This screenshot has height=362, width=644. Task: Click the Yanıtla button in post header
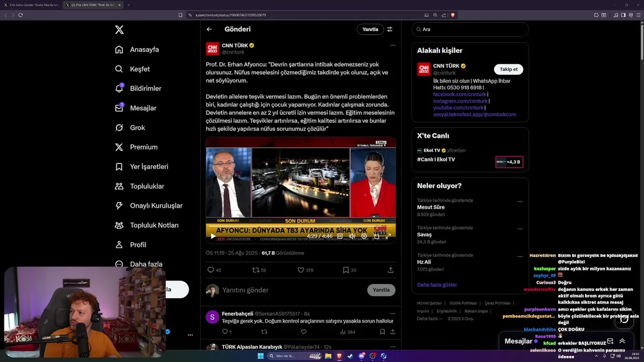(x=370, y=29)
